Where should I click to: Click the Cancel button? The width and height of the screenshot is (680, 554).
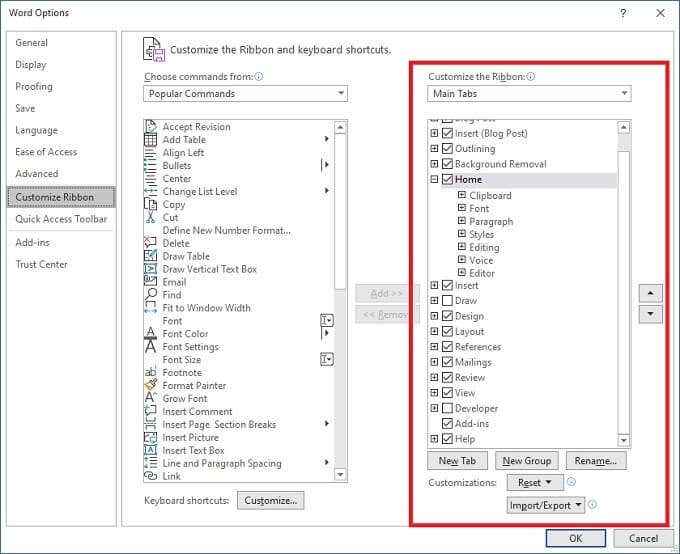pos(644,538)
